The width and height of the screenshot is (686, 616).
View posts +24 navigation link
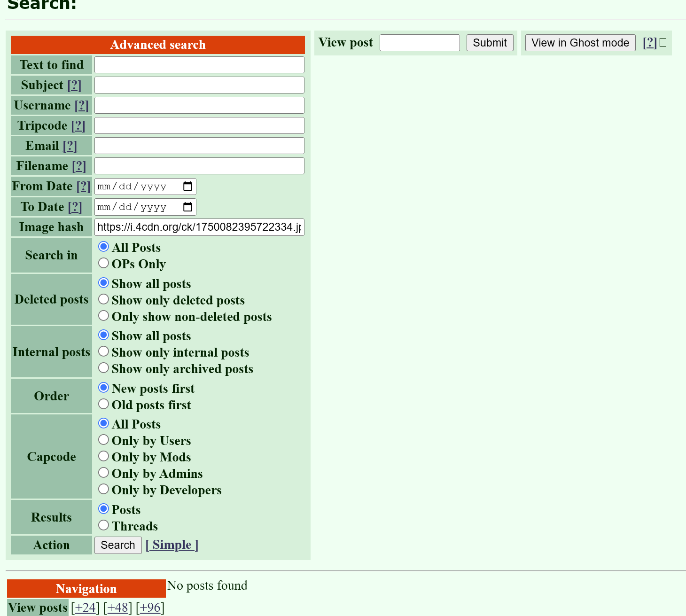point(86,608)
